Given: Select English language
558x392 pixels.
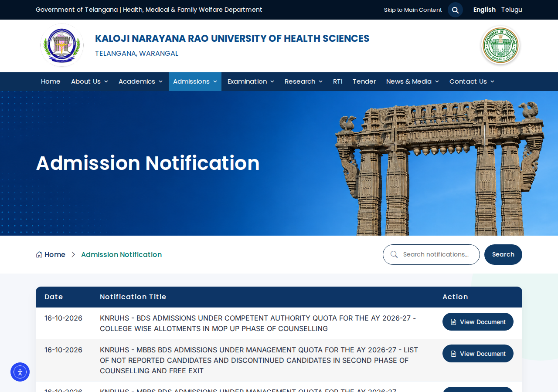Looking at the screenshot, I should coord(484,10).
